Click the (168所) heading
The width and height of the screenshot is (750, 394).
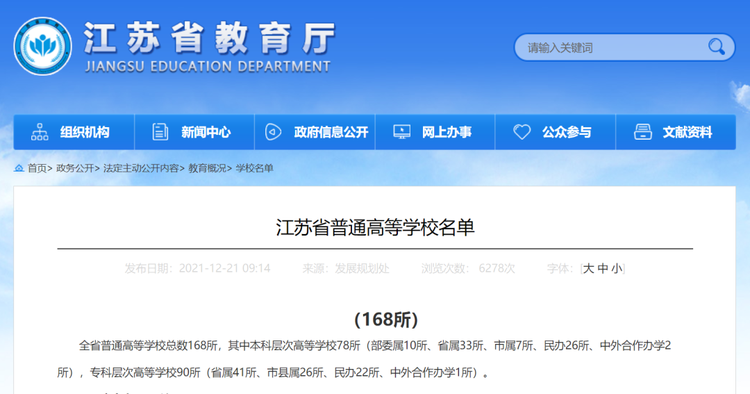[386, 319]
